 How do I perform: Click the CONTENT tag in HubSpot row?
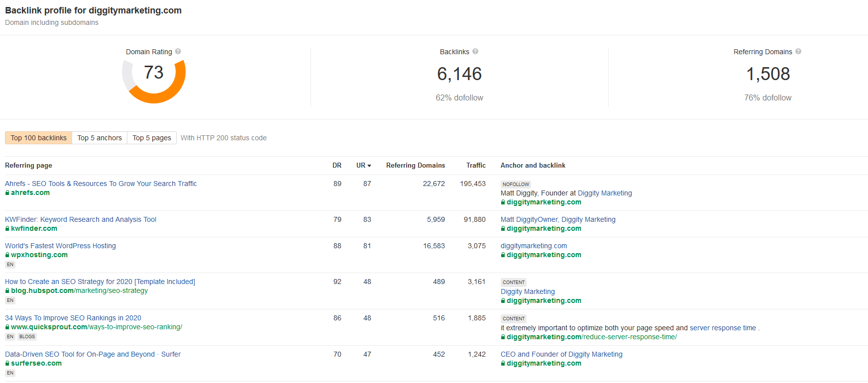(x=514, y=282)
